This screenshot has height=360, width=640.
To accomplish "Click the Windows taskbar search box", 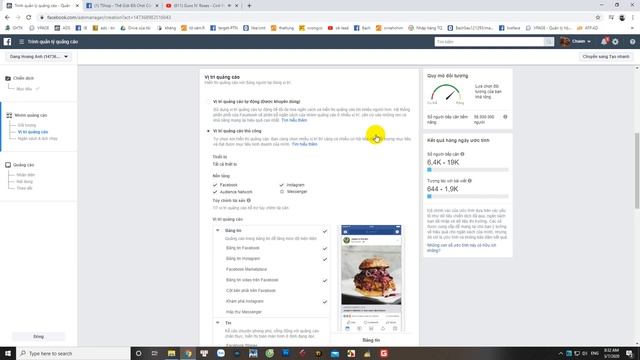I will tap(73, 353).
